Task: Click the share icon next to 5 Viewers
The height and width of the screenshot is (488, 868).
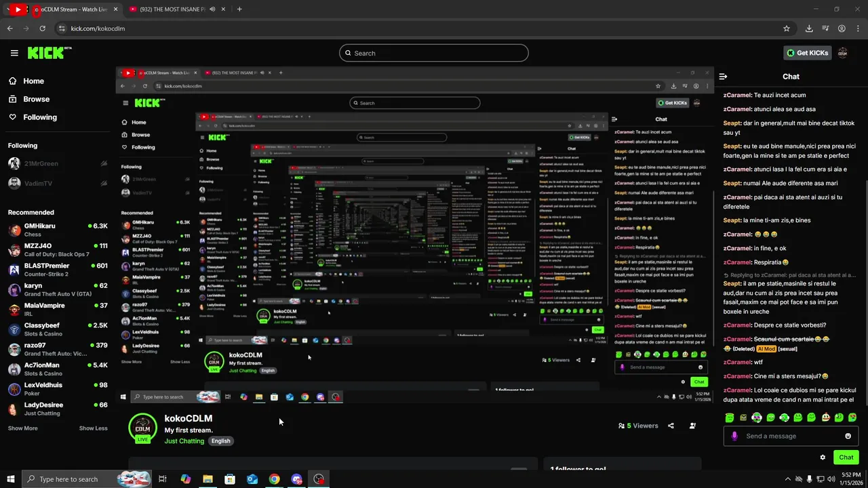Action: tap(671, 426)
